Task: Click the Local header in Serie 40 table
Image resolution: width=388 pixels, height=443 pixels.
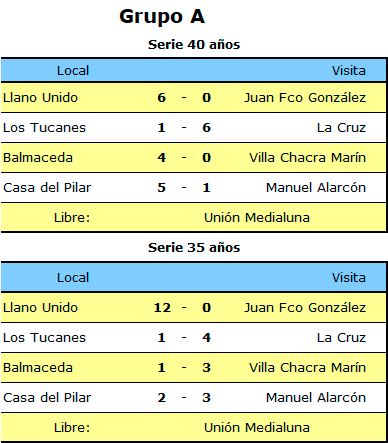Action: (x=73, y=71)
